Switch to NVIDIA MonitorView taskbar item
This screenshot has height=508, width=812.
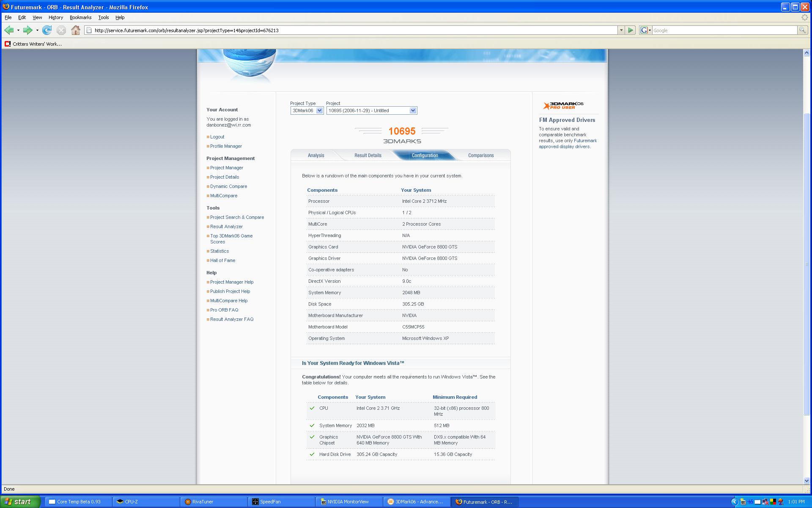point(349,502)
